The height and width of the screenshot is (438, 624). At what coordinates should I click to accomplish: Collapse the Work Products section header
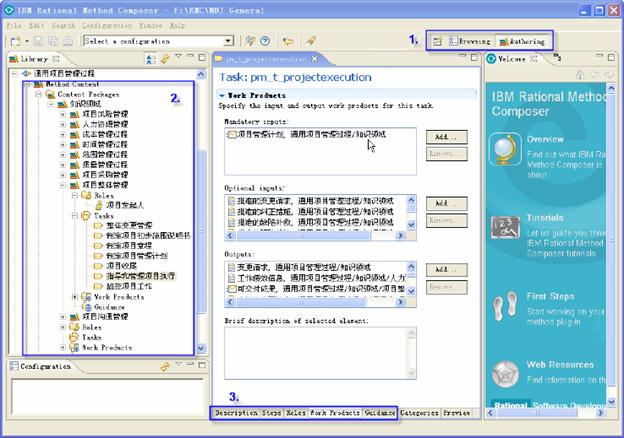click(222, 96)
